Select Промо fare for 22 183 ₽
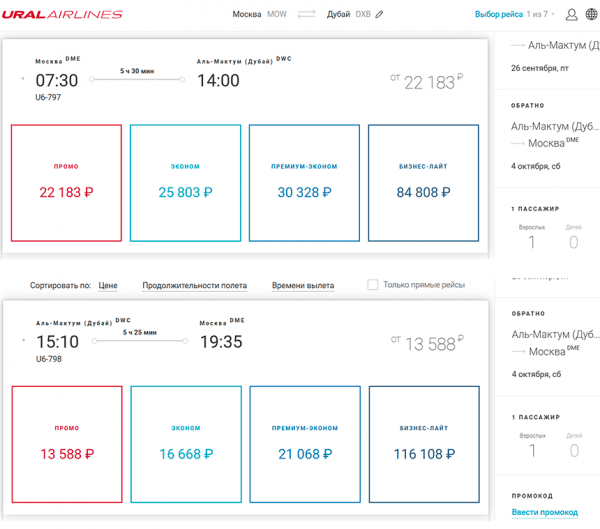 click(67, 183)
